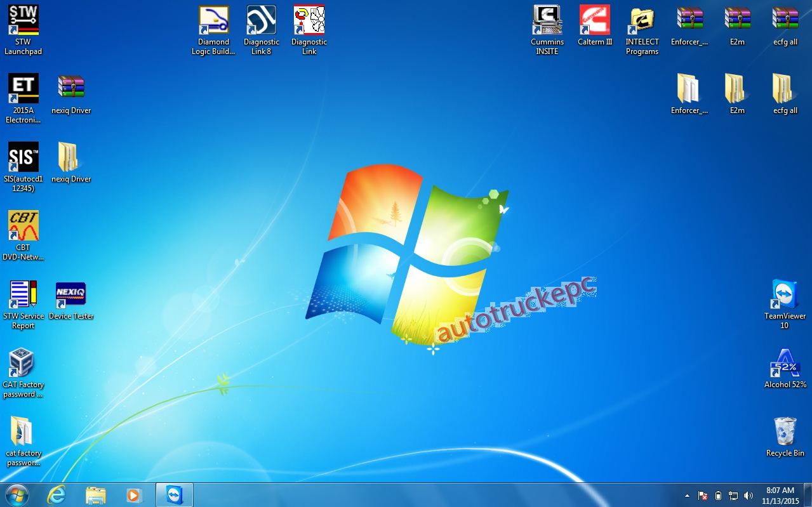
Task: Open the Action Center flag notification
Action: [x=703, y=496]
